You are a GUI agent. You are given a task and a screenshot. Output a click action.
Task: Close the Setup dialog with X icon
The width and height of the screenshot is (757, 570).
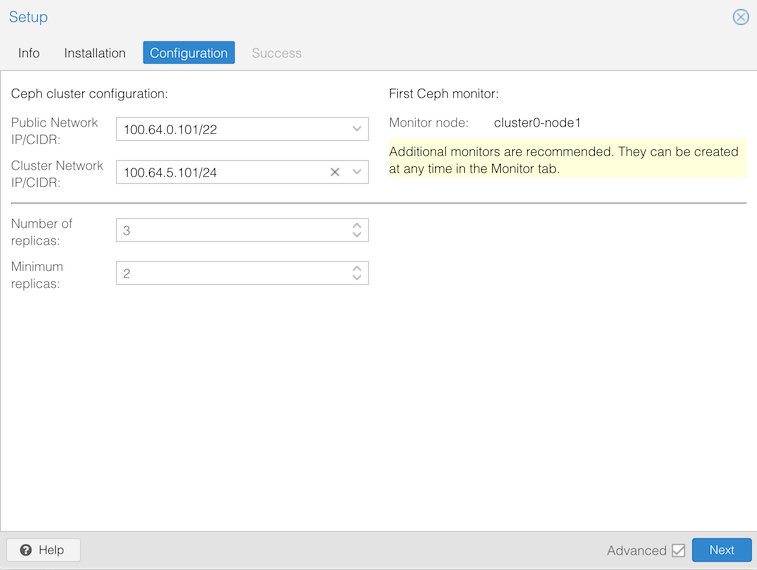740,17
